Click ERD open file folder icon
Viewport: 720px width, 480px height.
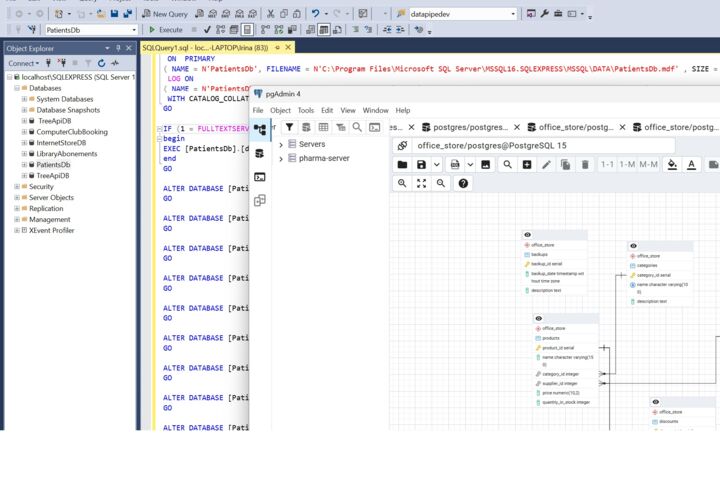(402, 164)
